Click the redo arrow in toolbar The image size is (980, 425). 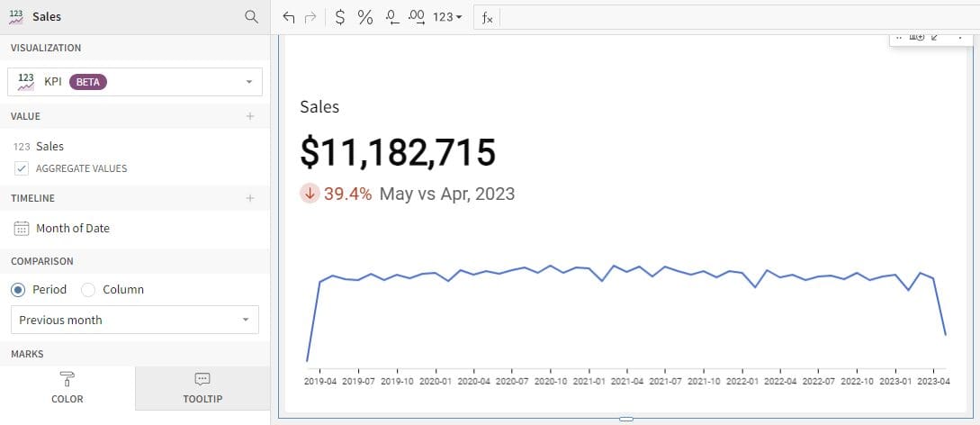310,17
